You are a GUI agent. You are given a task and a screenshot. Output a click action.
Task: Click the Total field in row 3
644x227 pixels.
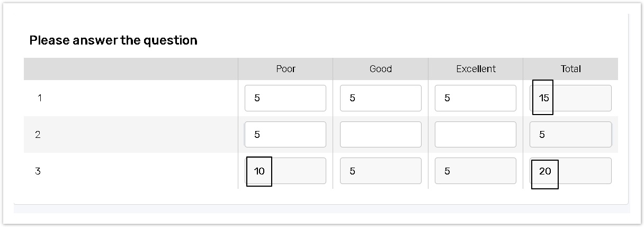click(x=570, y=171)
